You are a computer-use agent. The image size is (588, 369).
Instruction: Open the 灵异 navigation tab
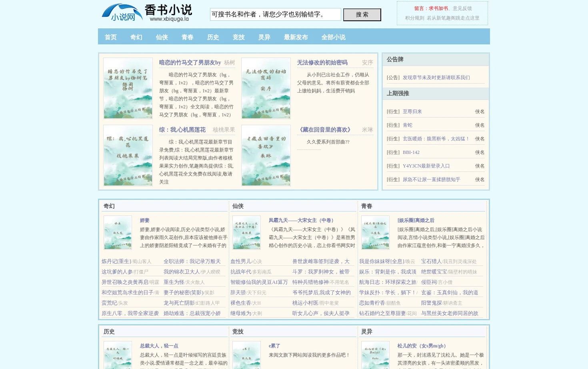(x=264, y=37)
